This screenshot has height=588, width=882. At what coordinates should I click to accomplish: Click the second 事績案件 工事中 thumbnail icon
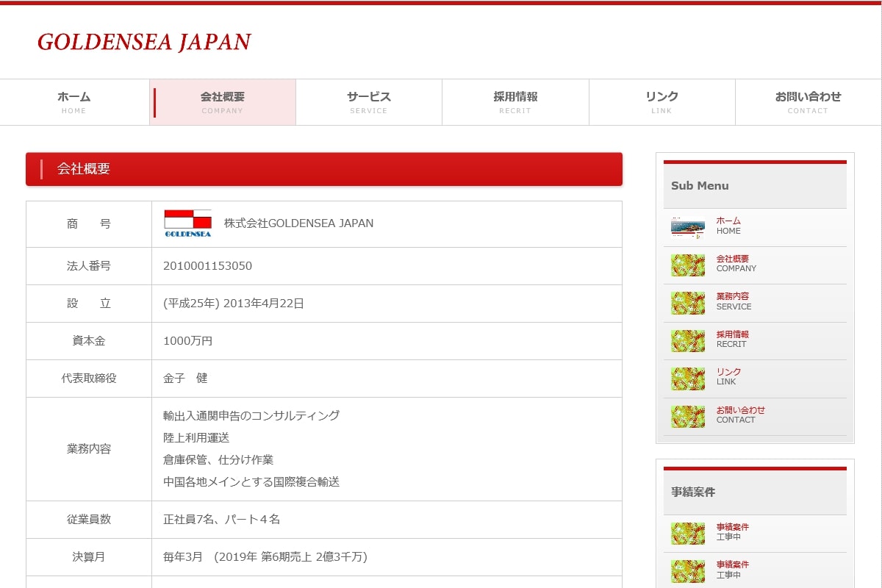pyautogui.click(x=688, y=571)
